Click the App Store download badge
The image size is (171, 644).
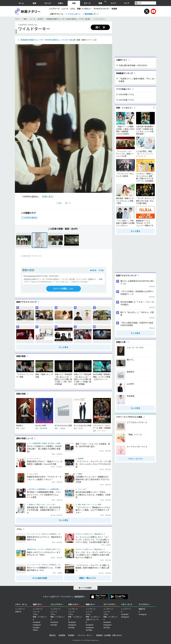click(x=99, y=597)
